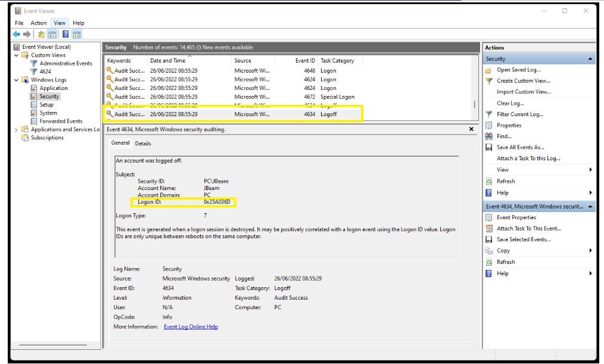Select the Application log
Screen dimensions: 604x364
click(x=53, y=88)
